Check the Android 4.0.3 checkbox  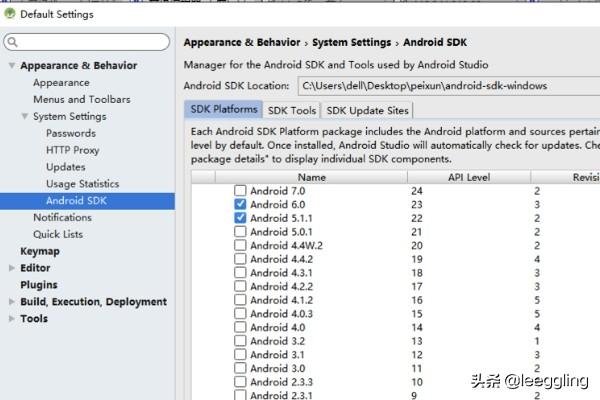tap(240, 313)
